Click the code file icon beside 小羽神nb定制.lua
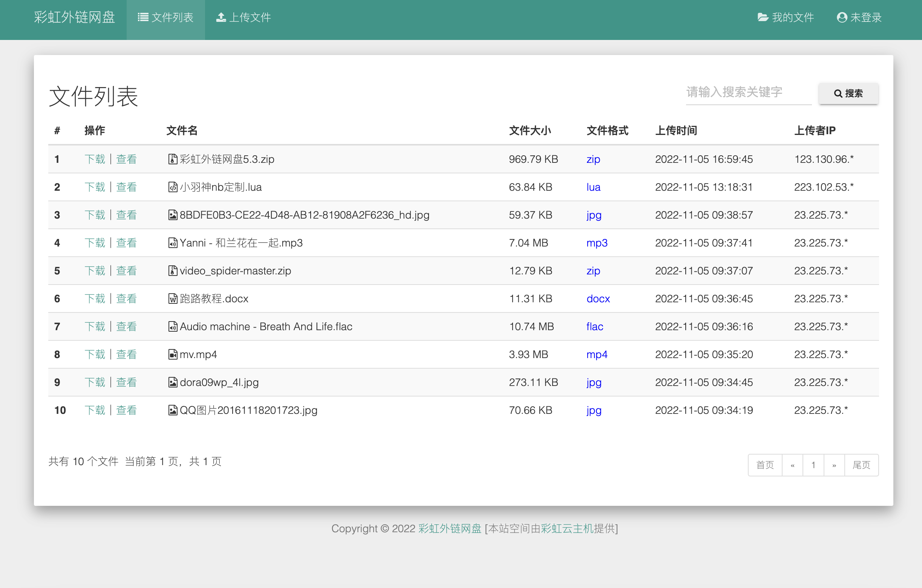The width and height of the screenshot is (922, 588). 173,187
